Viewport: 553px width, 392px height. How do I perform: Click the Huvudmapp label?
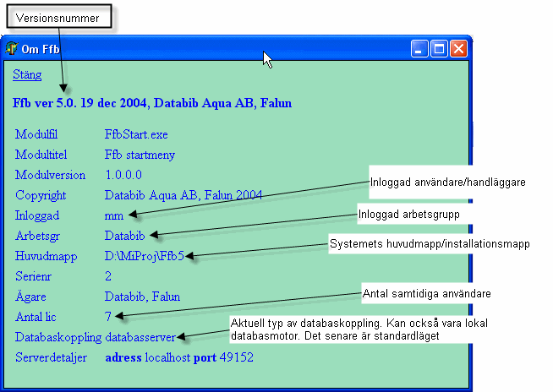pos(47,256)
